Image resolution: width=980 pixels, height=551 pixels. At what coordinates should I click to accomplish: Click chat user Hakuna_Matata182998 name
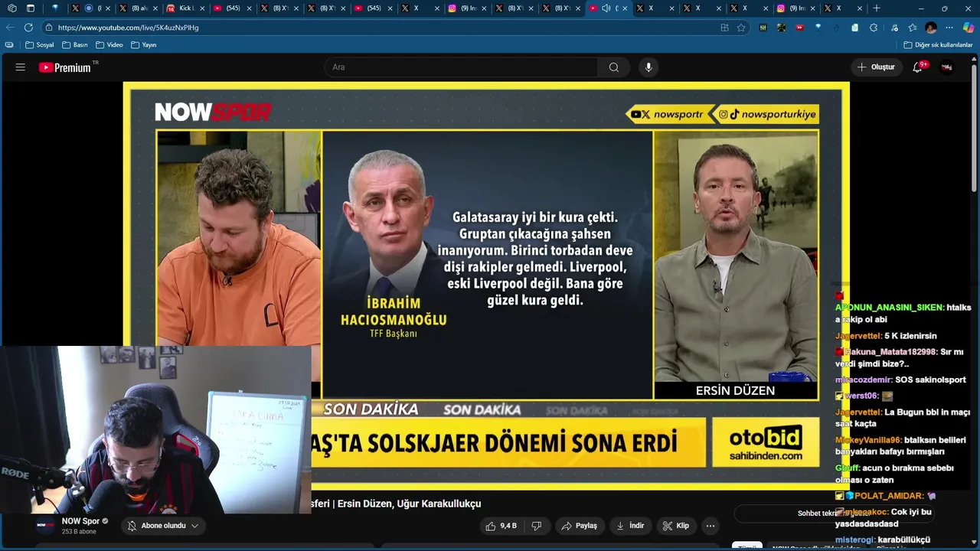click(891, 352)
